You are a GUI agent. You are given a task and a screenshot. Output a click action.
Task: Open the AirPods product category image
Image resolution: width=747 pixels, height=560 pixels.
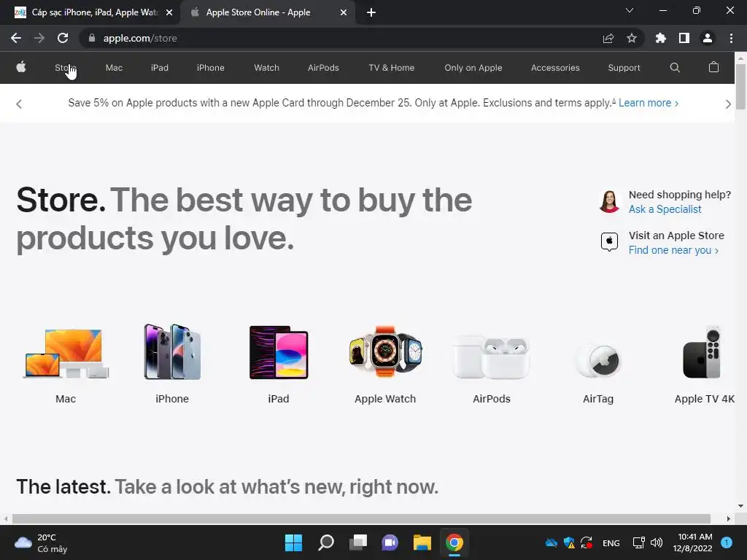[492, 357]
